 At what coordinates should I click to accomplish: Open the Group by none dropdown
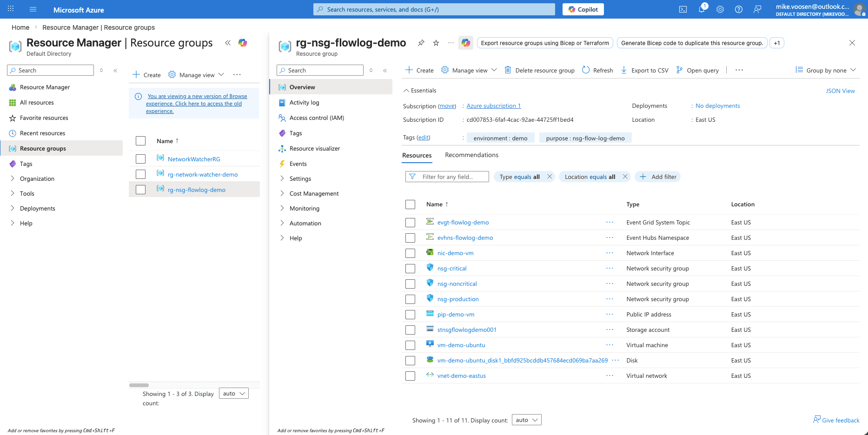pyautogui.click(x=826, y=70)
